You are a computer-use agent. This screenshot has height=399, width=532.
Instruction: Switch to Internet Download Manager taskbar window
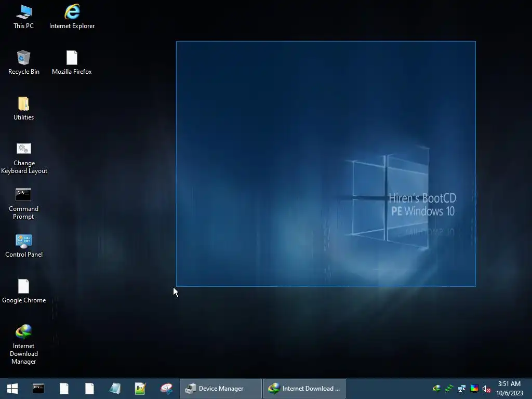coord(304,389)
